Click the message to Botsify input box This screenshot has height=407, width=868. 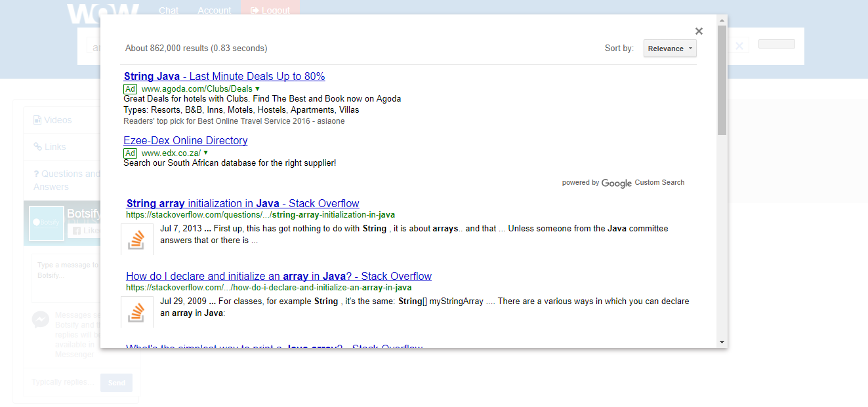(66, 279)
